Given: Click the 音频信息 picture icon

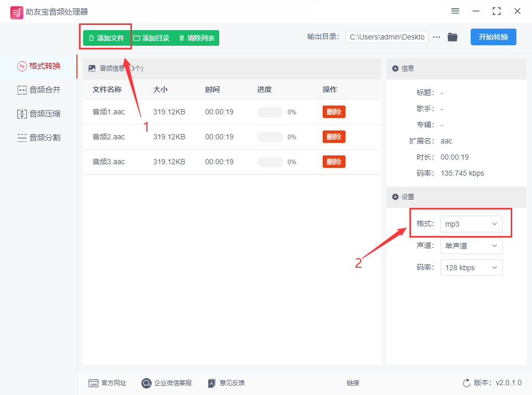Looking at the screenshot, I should click(92, 68).
